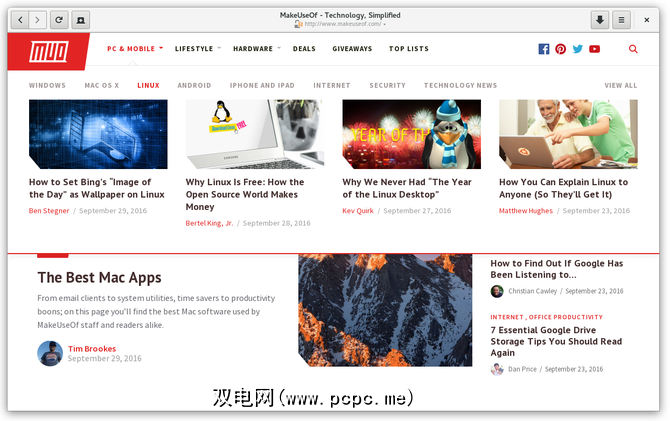Open the bookmark icon in the toolbar
This screenshot has height=421, width=670.
(x=80, y=20)
